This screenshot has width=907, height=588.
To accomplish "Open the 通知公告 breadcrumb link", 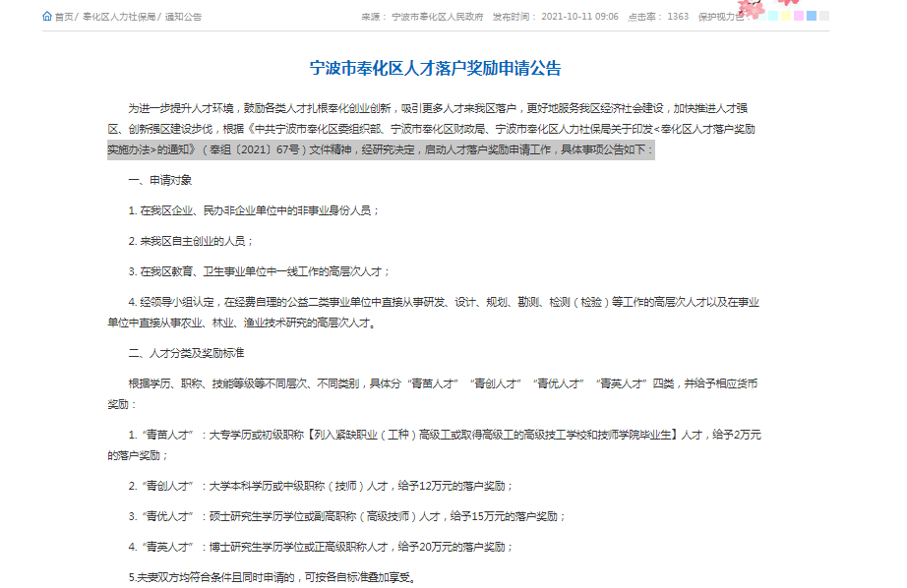I will tap(183, 17).
